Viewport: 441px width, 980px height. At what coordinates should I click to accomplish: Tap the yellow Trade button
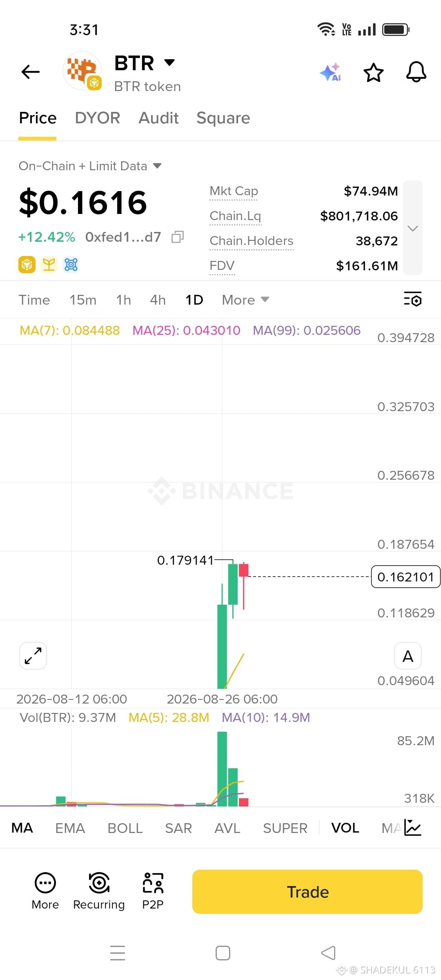pyautogui.click(x=307, y=892)
